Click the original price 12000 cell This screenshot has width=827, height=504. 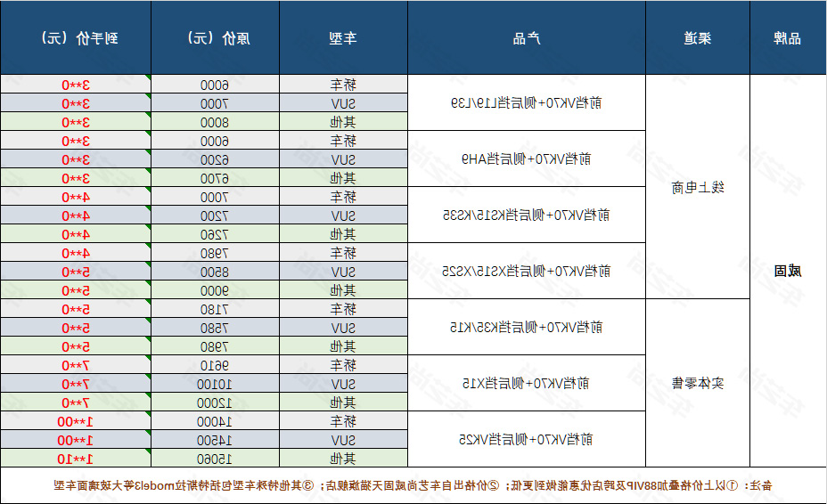[215, 402]
